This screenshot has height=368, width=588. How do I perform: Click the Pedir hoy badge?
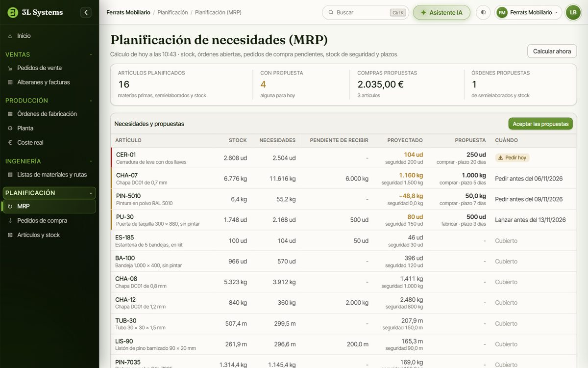click(512, 158)
